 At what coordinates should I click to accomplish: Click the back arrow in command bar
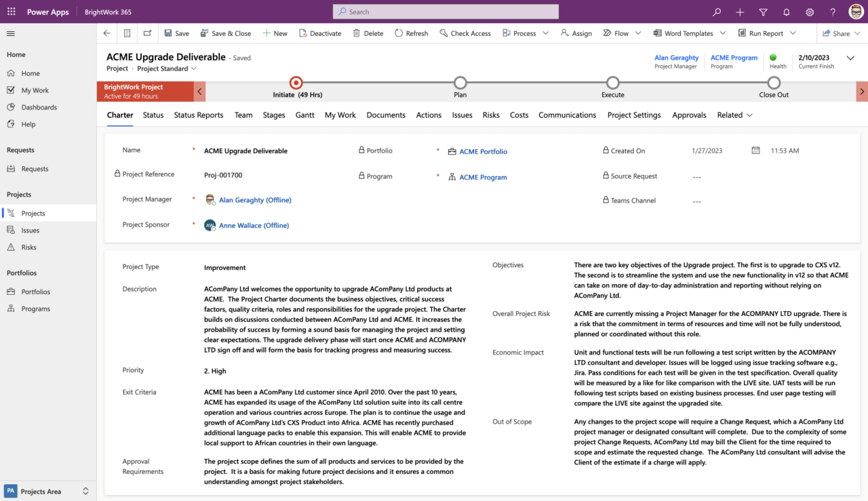coord(106,33)
